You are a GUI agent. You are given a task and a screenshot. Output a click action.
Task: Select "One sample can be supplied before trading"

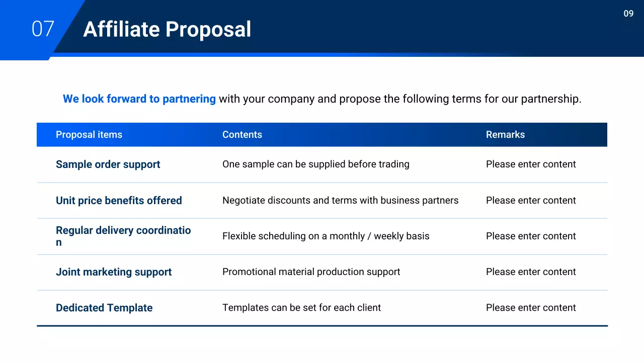[315, 164]
